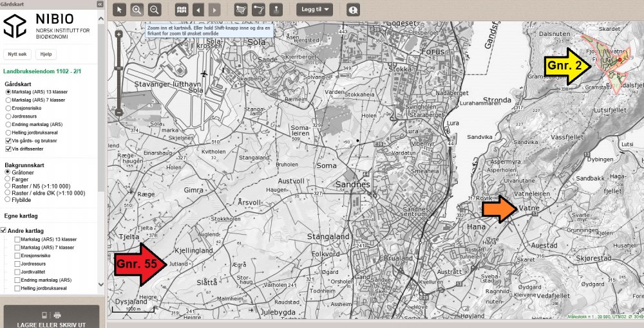Screen dimensions: 644x328
Task: Select the pointer arrow tool
Action: click(x=118, y=10)
